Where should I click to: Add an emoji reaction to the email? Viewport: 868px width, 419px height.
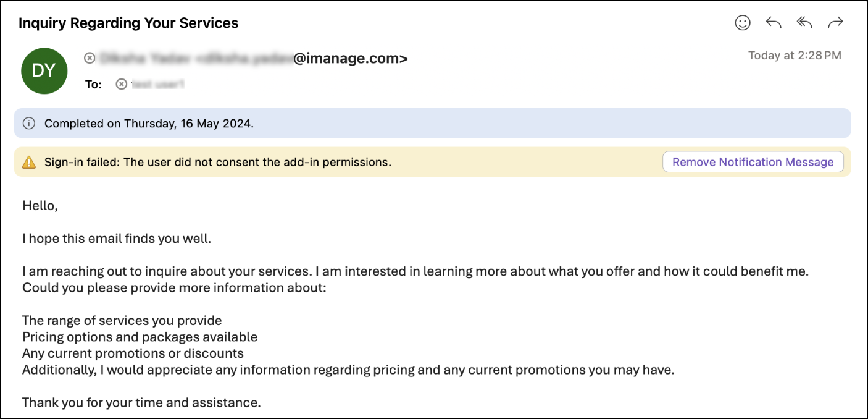pyautogui.click(x=743, y=23)
